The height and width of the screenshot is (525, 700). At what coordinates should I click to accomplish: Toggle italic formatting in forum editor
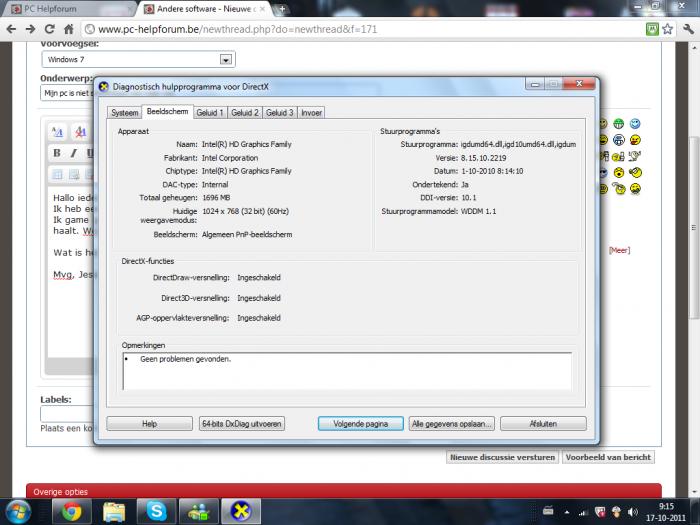click(74, 153)
